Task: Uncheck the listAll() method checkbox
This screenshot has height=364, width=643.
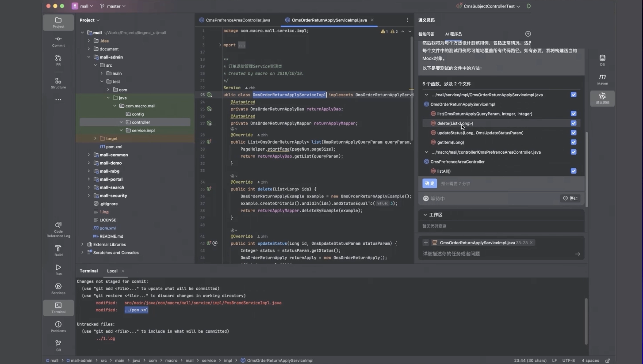Action: pyautogui.click(x=574, y=171)
